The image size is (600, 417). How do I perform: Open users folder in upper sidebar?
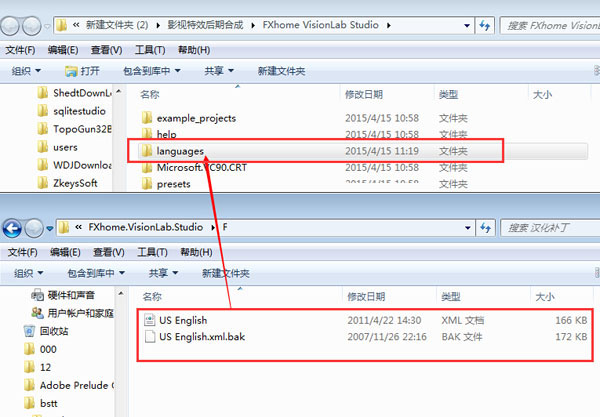(x=58, y=147)
